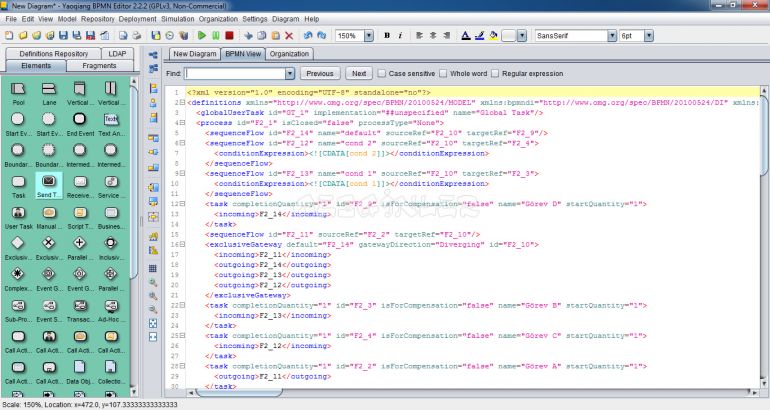
Task: Collapse the exclusiveGateway node on line 16
Action: pos(182,244)
